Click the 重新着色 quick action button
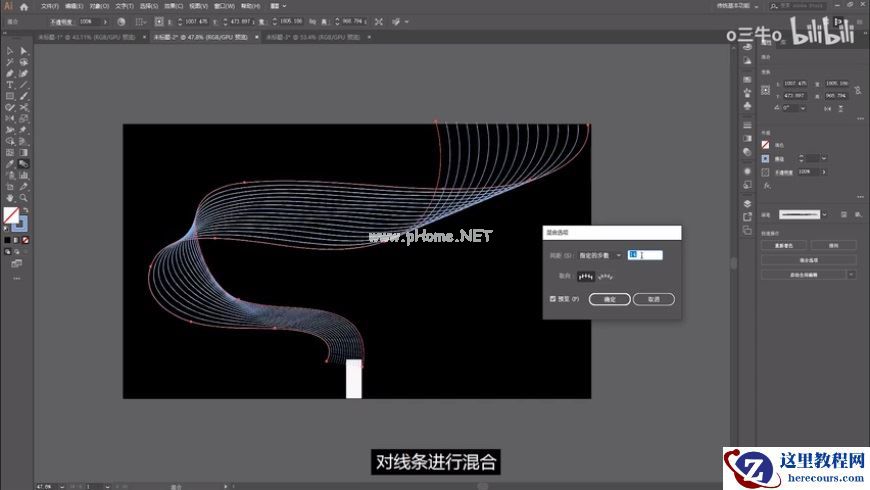The image size is (870, 490). [783, 245]
